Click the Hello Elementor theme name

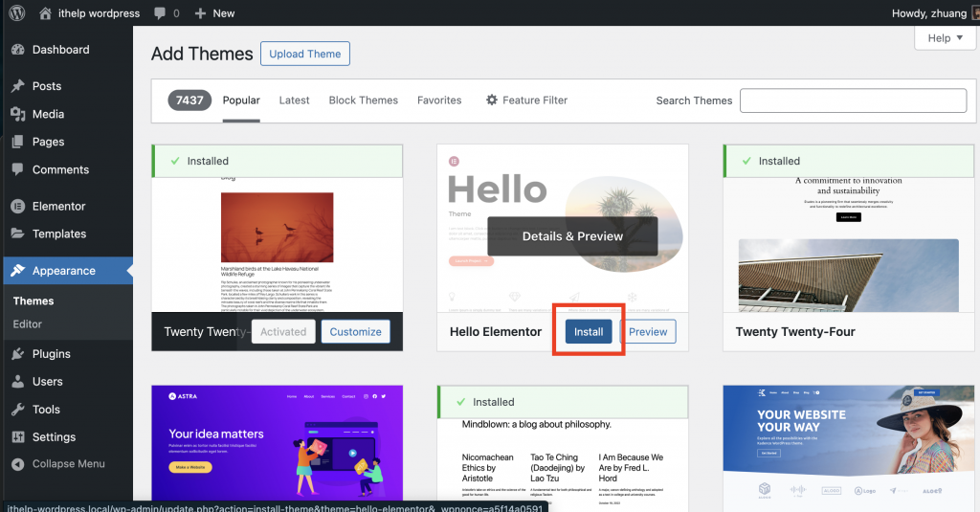[496, 332]
